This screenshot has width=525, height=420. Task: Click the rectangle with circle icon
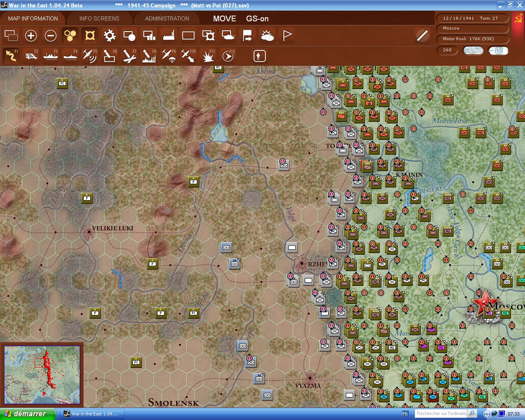pos(129,36)
